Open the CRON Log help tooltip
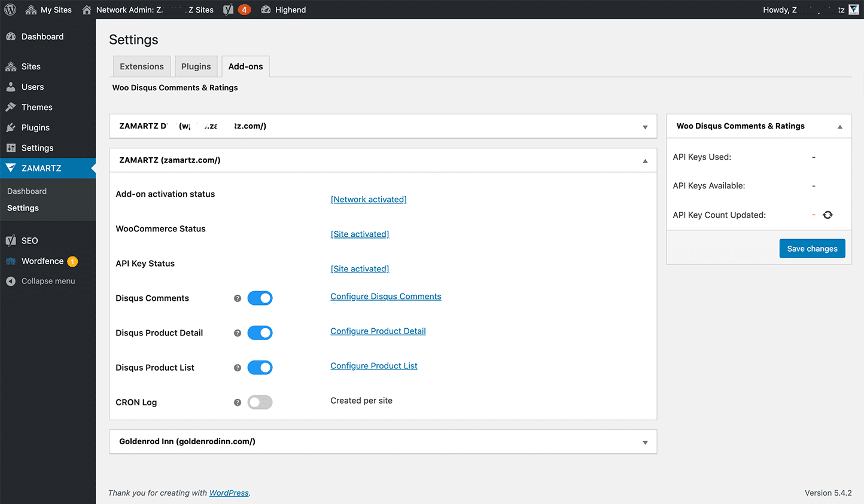864x504 pixels. coord(237,402)
